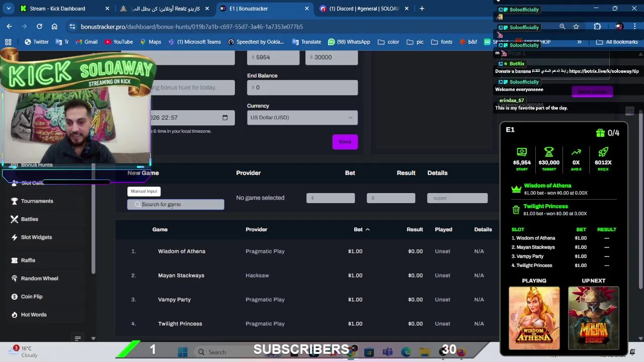
Task: Open a new browser tab
Action: 422,9
